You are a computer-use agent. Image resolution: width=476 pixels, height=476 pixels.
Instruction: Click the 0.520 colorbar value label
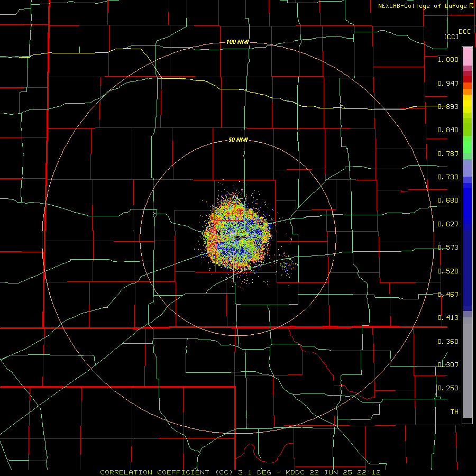(x=448, y=271)
